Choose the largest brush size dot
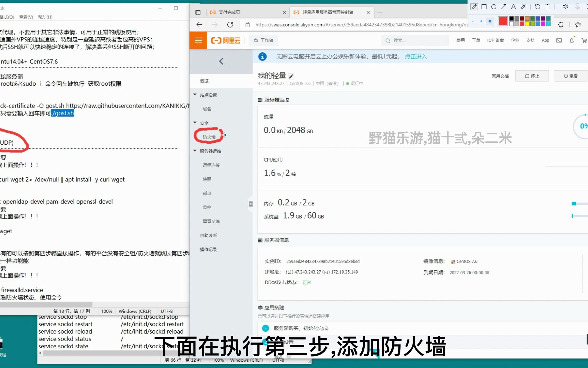Viewport: 588px width, 368px height. (490, 21)
